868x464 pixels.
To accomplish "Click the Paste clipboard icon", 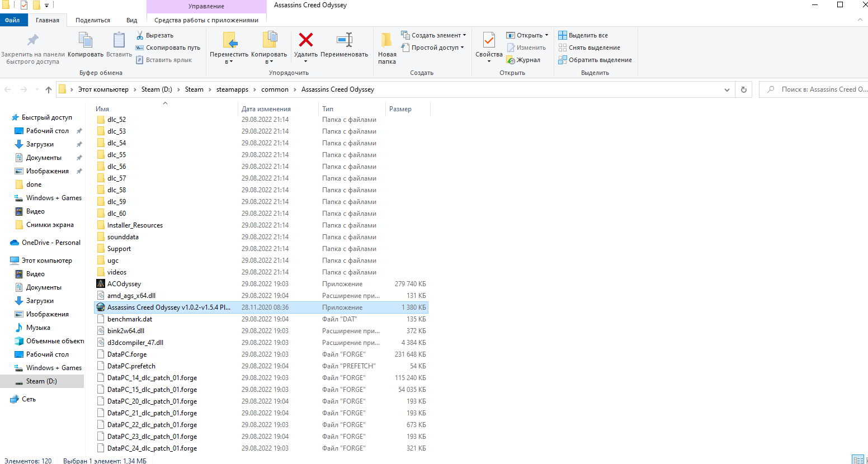I will click(x=119, y=40).
